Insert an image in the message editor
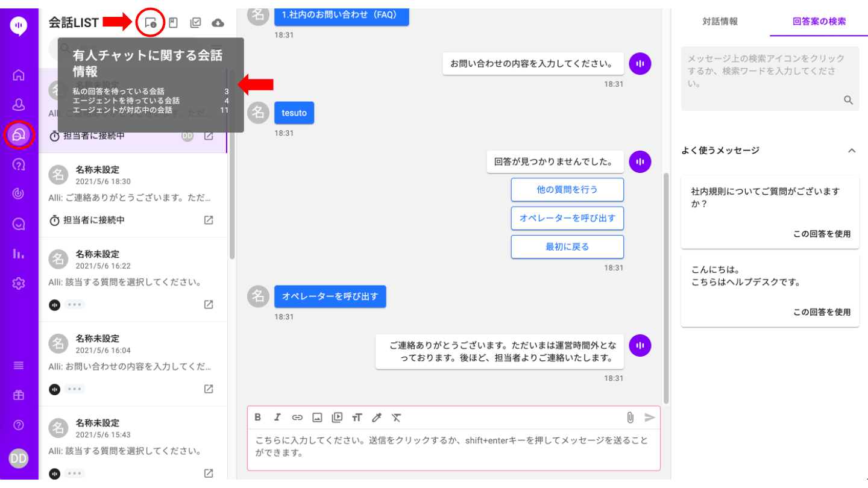 pyautogui.click(x=317, y=417)
